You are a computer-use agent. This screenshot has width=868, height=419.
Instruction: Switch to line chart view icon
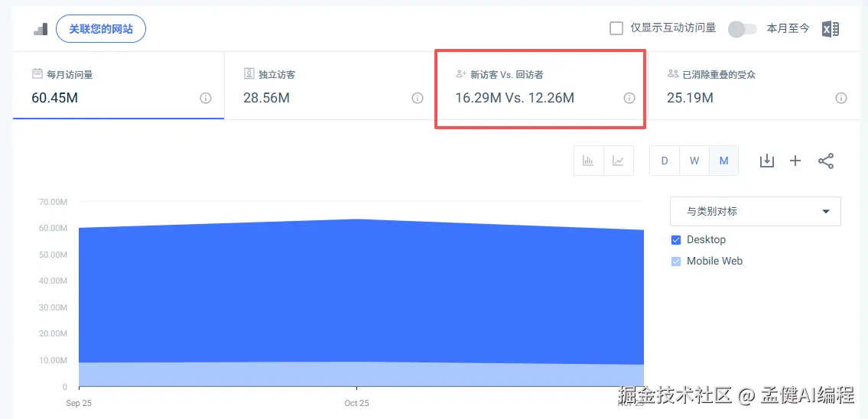click(x=619, y=161)
